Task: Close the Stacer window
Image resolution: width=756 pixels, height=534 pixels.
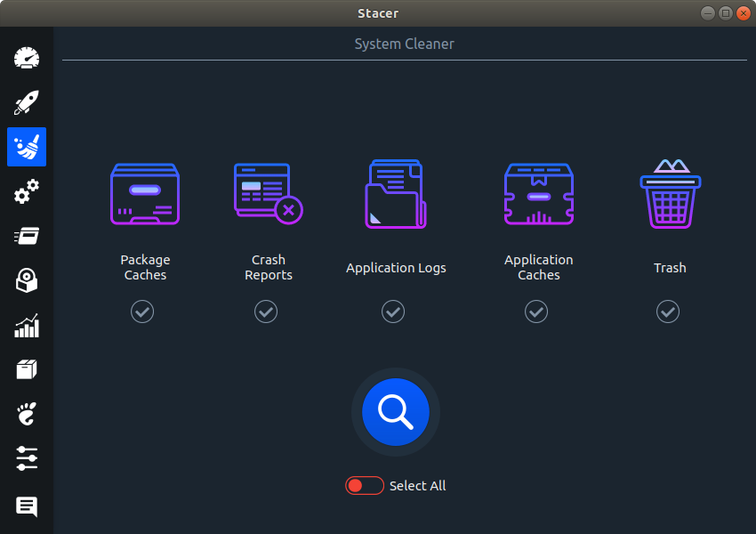Action: click(744, 13)
